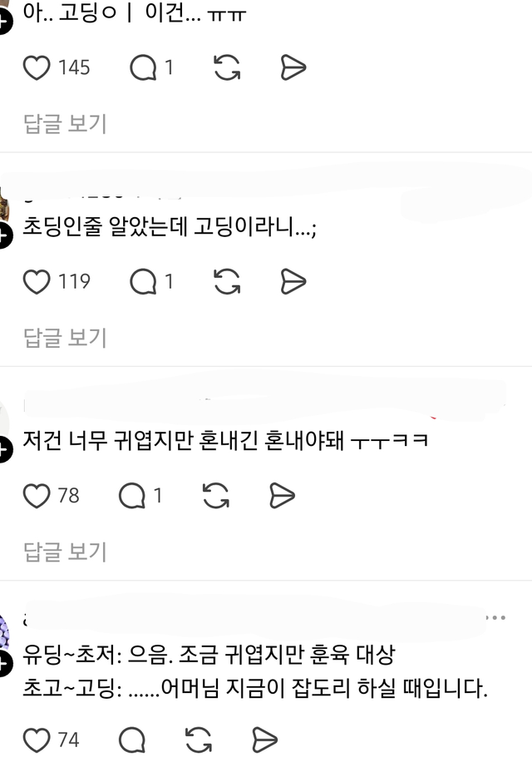The width and height of the screenshot is (532, 777).
Task: Repost the comment with 145 likes
Action: [227, 68]
